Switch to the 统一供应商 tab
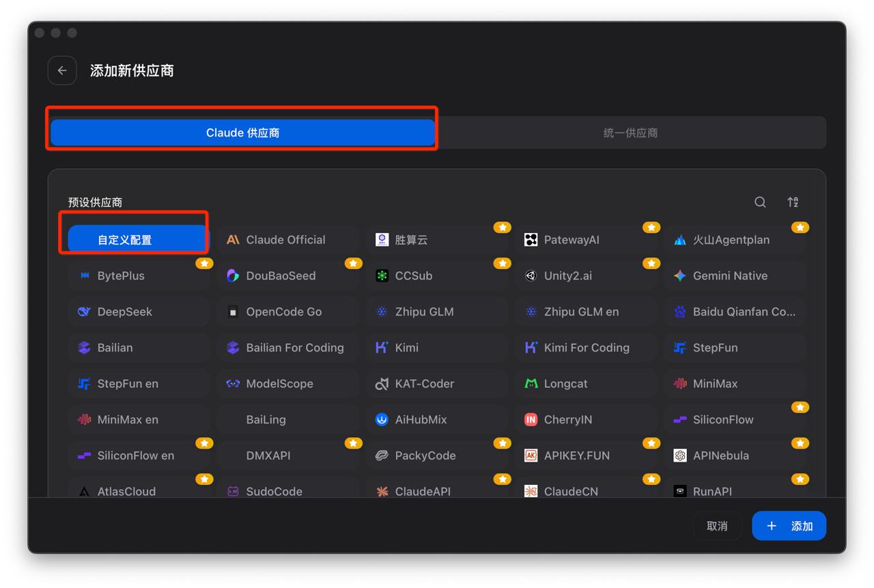The height and width of the screenshot is (588, 874). click(630, 132)
